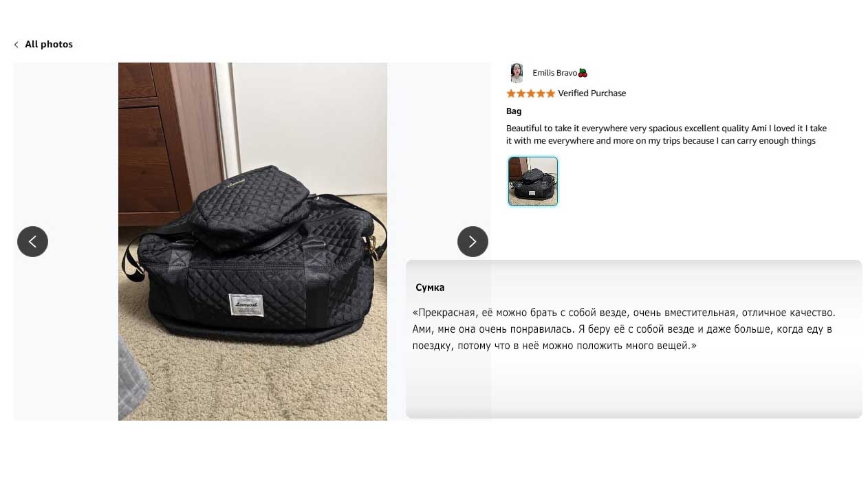Screen dimensions: 868x488
Task: Click the main quilted bag photo
Action: tap(252, 241)
